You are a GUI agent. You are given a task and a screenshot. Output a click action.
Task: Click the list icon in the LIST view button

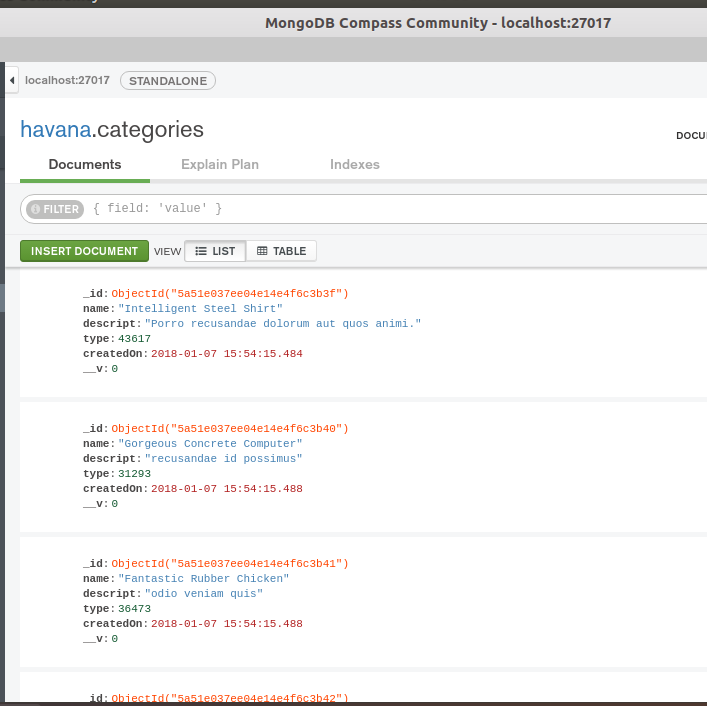(201, 251)
